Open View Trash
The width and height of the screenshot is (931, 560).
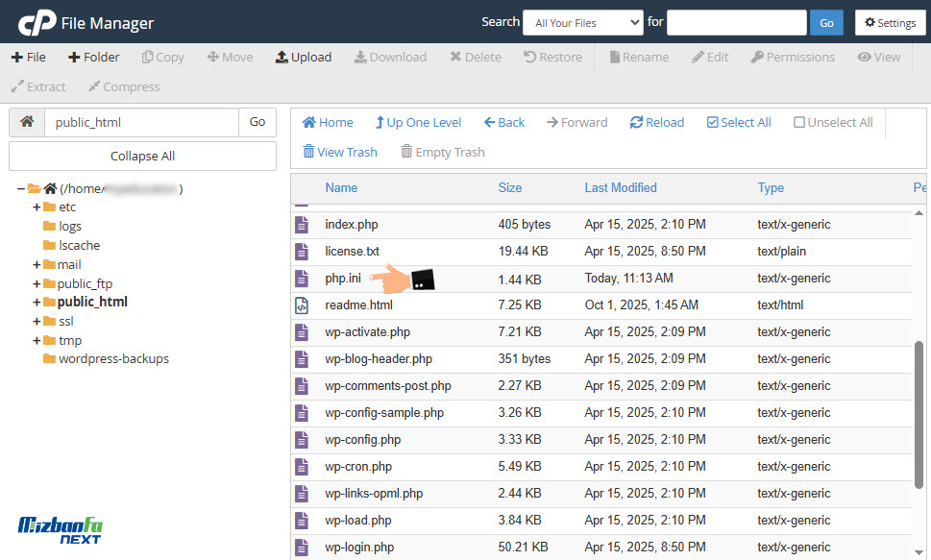click(340, 152)
